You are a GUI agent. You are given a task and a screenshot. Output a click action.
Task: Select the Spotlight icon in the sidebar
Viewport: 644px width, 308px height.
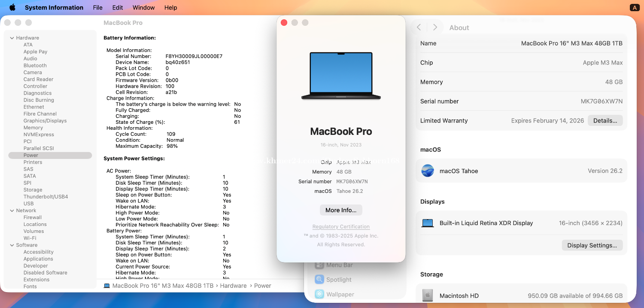[319, 280]
